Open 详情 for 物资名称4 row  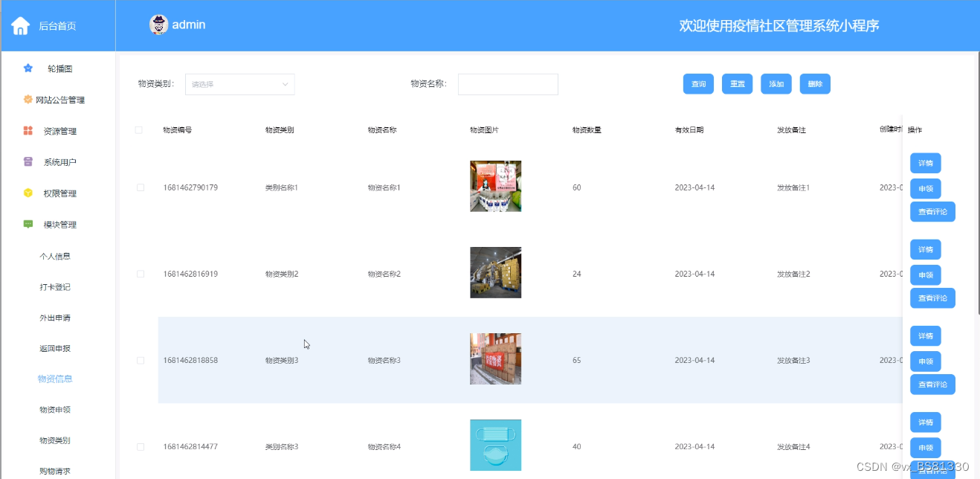tap(926, 422)
